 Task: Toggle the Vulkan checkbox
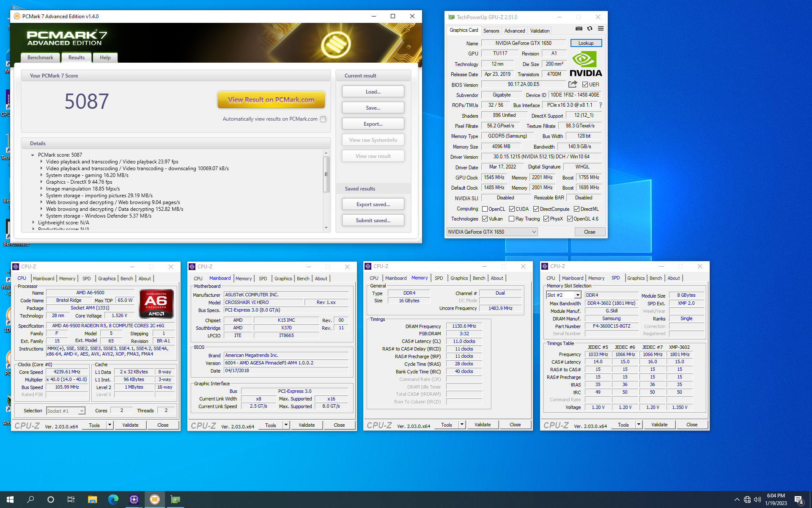[485, 219]
